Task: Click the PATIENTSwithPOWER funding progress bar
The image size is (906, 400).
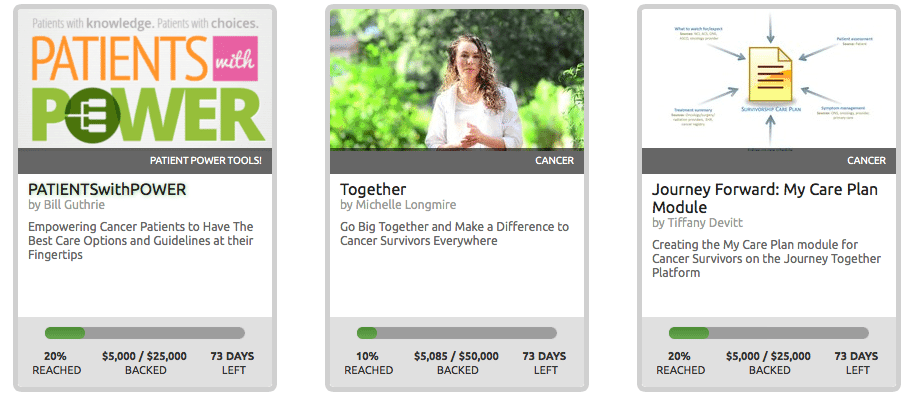Action: [x=145, y=333]
